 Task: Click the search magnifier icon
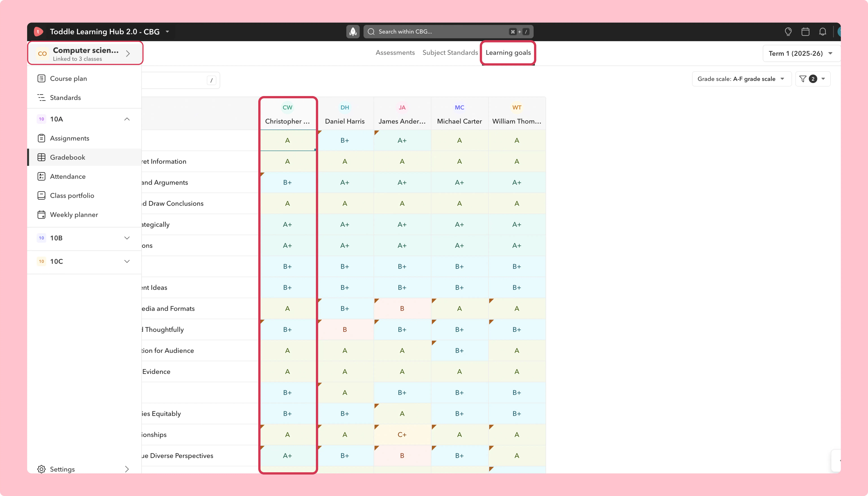(371, 32)
